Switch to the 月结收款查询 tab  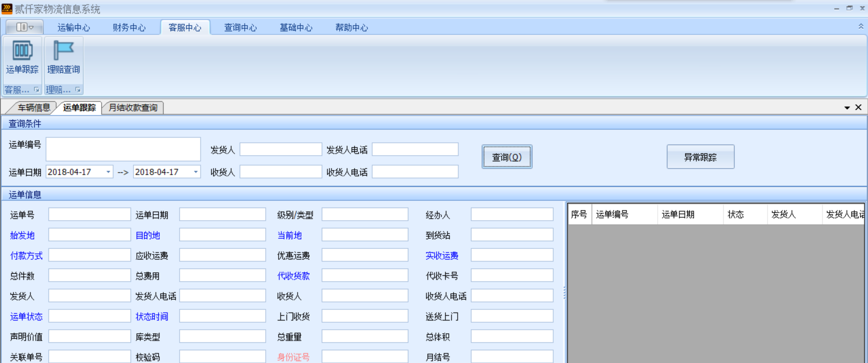click(x=133, y=108)
